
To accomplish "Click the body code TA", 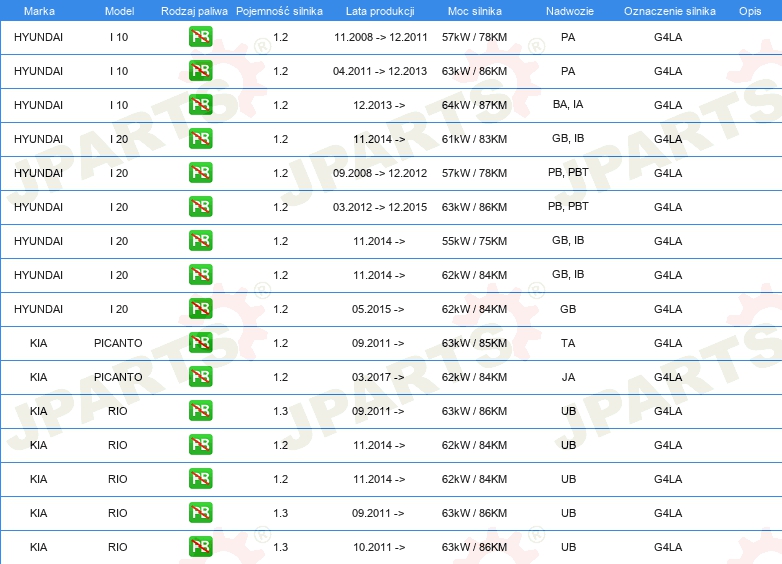I will (568, 343).
